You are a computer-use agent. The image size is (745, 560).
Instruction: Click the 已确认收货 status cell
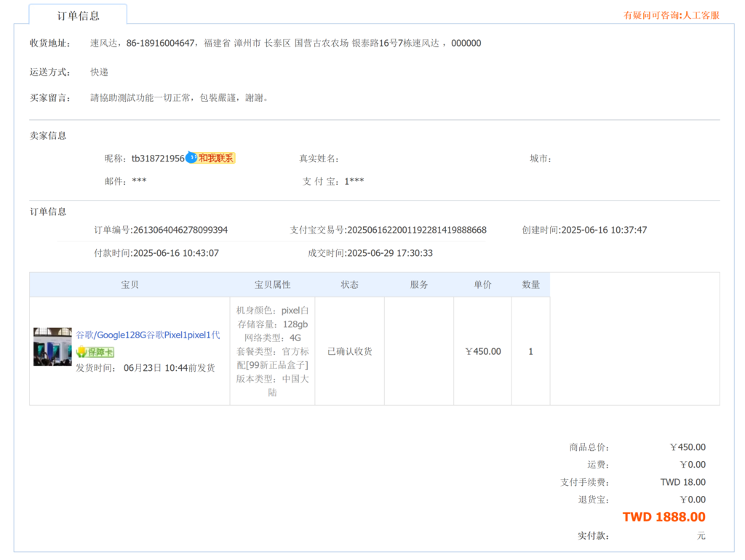click(x=350, y=351)
